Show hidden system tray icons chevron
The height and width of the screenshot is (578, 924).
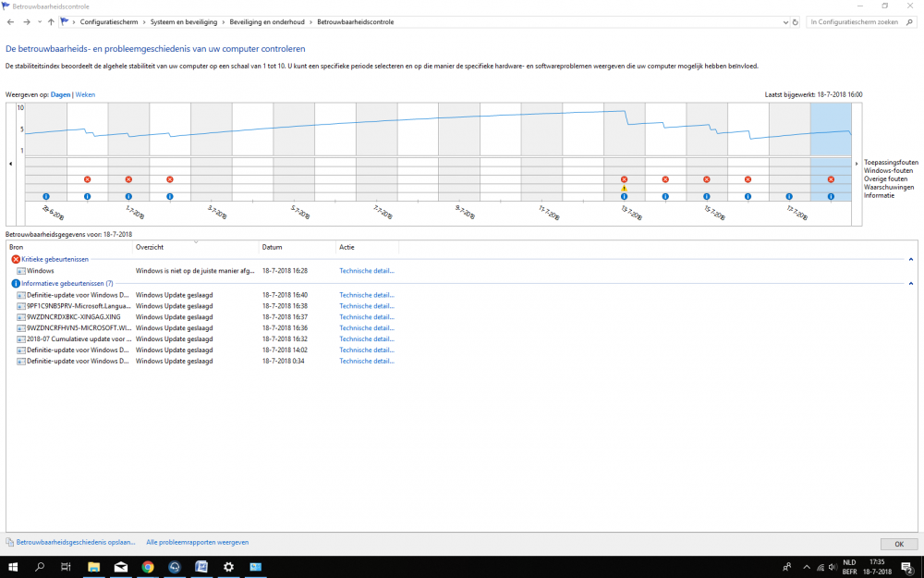[807, 568]
